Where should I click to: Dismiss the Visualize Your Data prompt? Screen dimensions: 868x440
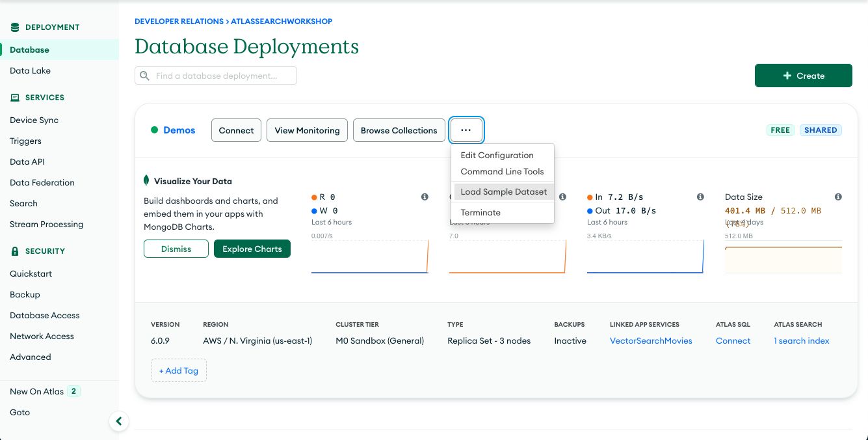click(176, 249)
